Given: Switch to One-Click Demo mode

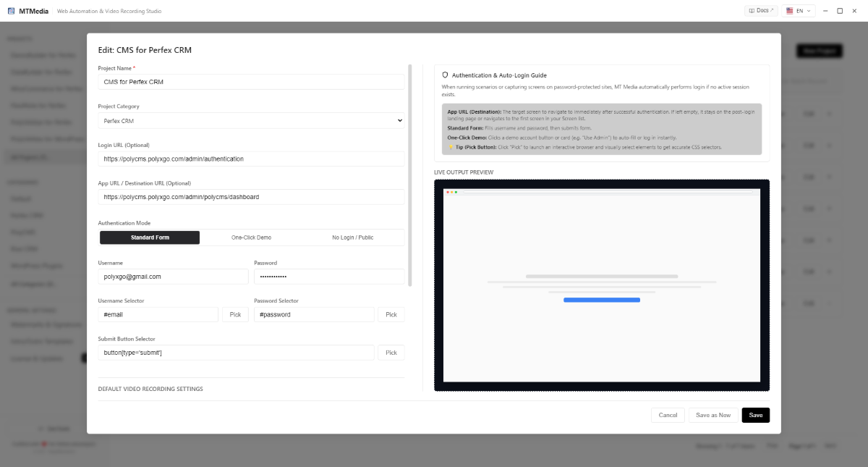Looking at the screenshot, I should click(251, 237).
